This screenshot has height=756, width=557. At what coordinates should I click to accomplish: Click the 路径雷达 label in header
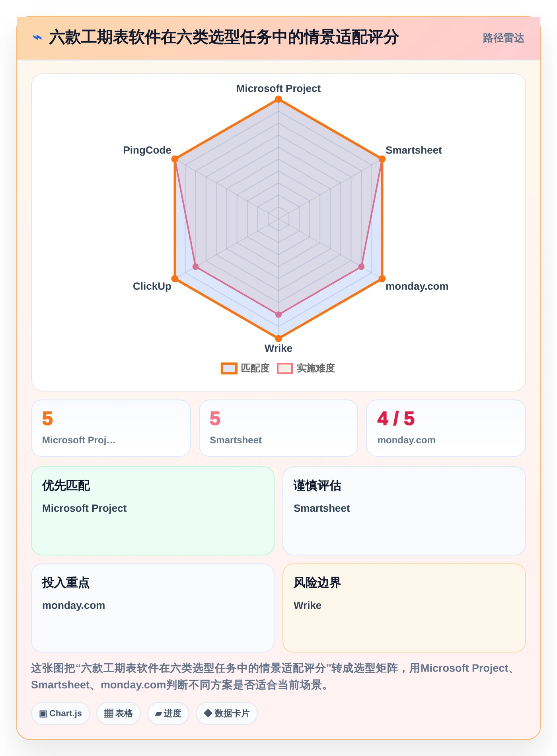coord(503,38)
